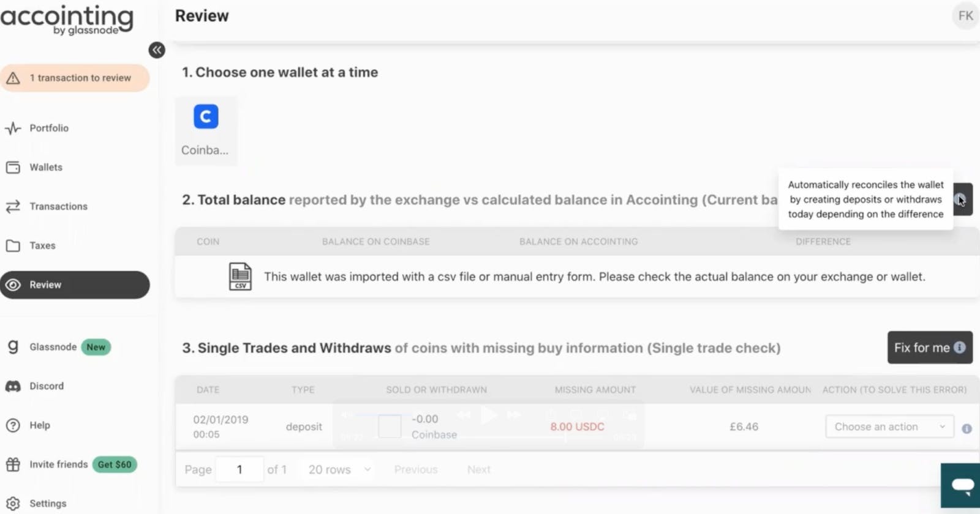Click the Previous page button

coord(416,469)
